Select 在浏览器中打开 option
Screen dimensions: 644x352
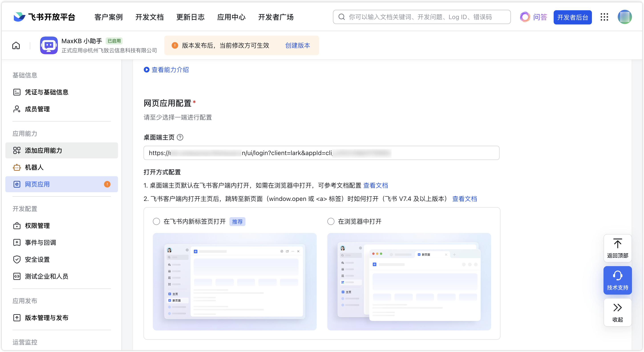[x=331, y=221]
